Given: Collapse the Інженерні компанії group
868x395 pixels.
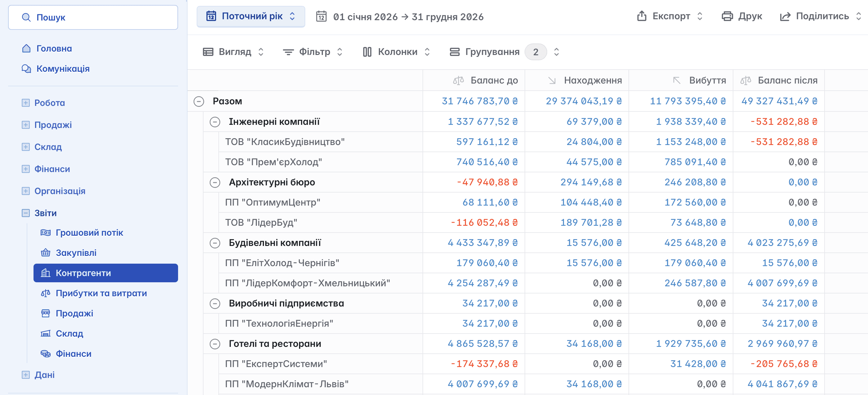Looking at the screenshot, I should 215,121.
